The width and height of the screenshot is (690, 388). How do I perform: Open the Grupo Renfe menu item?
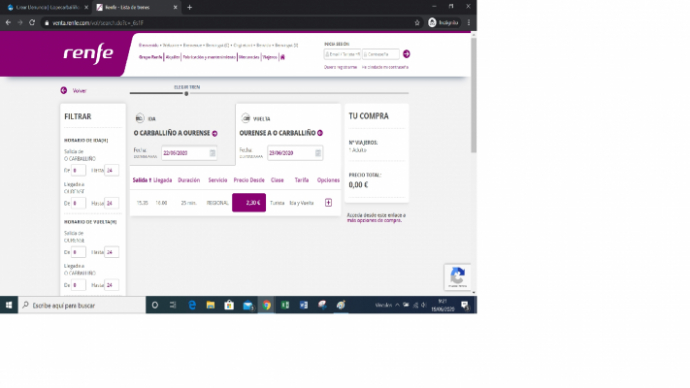click(150, 57)
